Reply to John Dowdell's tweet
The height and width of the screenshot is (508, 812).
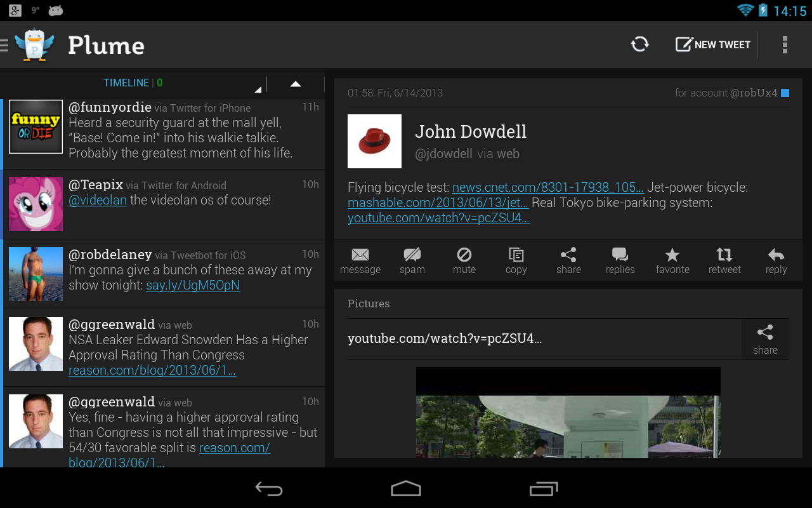(x=776, y=260)
